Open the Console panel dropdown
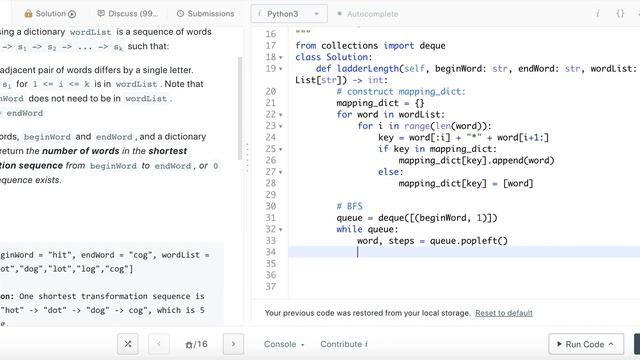Image resolution: width=640 pixels, height=360 pixels. click(x=284, y=344)
